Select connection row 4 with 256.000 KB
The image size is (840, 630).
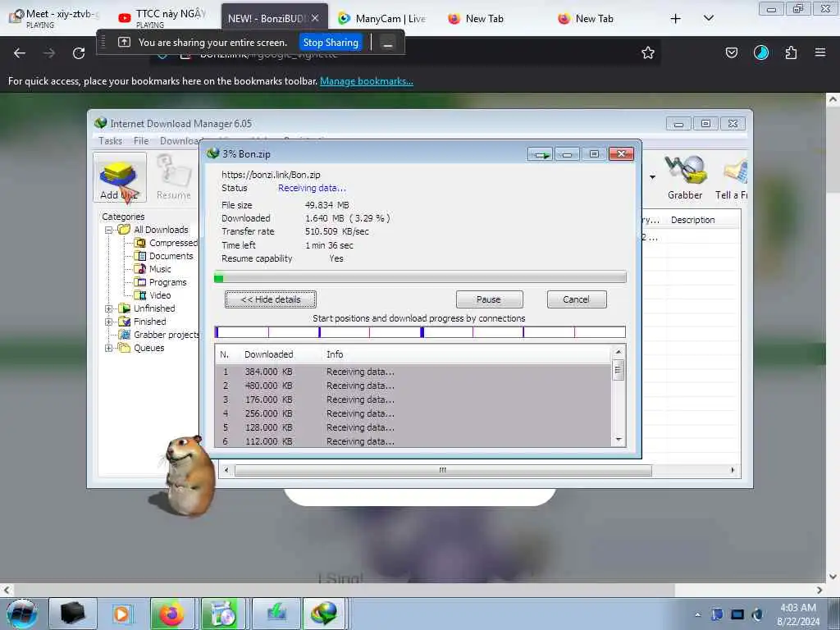(x=413, y=413)
